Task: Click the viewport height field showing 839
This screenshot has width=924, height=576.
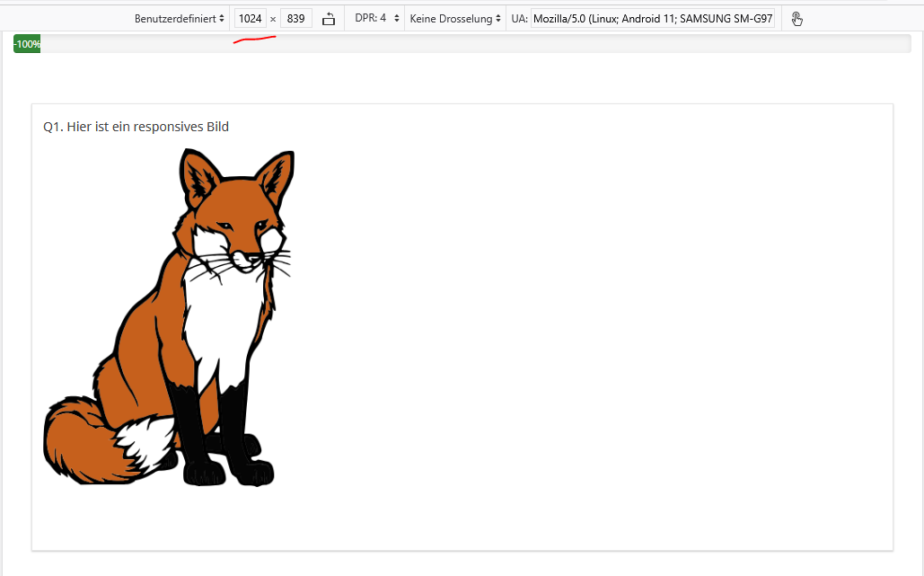Action: pos(295,19)
